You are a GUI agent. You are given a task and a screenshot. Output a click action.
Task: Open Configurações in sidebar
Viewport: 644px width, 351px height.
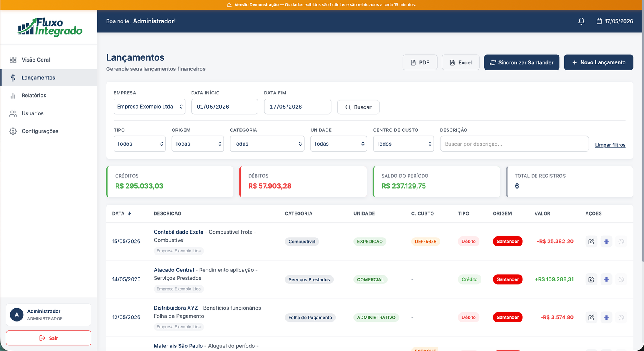pyautogui.click(x=49, y=131)
